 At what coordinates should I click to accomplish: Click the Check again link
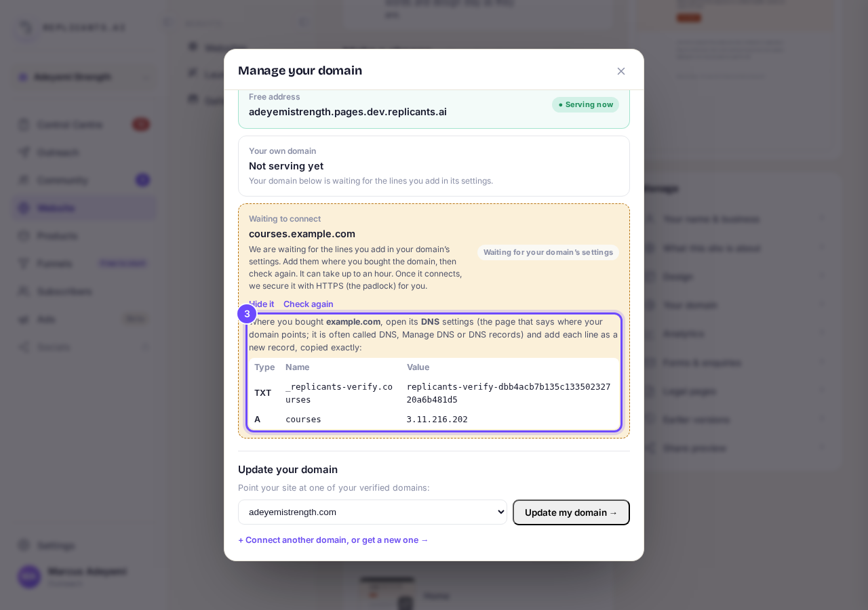click(309, 304)
